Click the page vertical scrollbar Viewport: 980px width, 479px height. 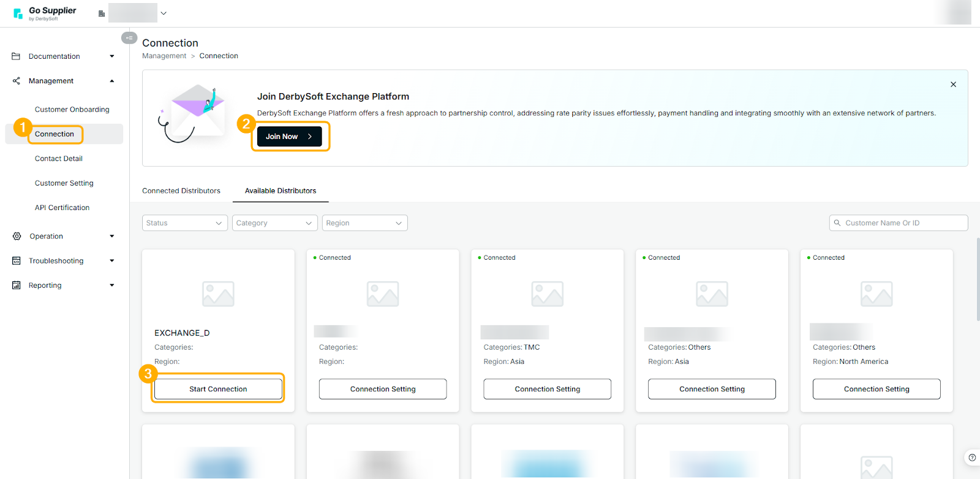(978, 279)
